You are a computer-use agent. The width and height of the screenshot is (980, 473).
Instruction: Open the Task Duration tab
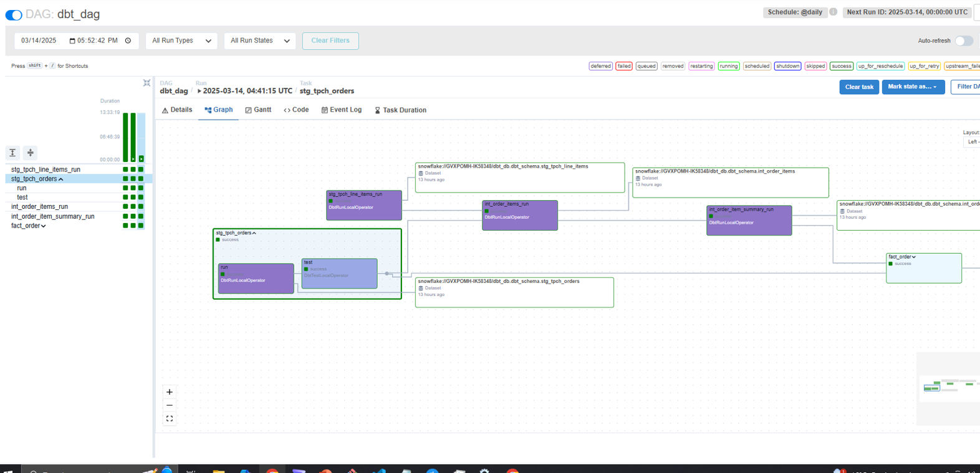click(x=400, y=110)
